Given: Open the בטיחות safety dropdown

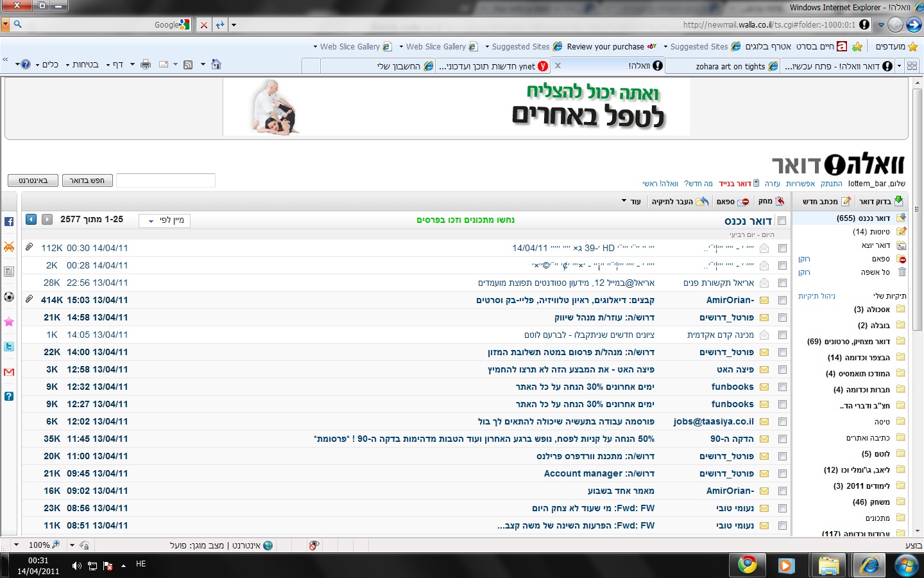Looking at the screenshot, I should click(x=82, y=64).
